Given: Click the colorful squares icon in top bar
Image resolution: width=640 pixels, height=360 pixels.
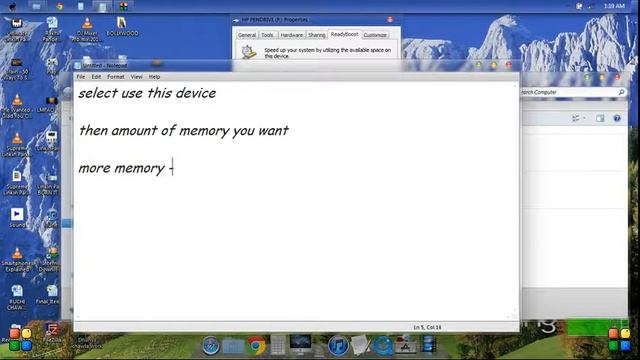Looking at the screenshot, I should coord(123,6).
